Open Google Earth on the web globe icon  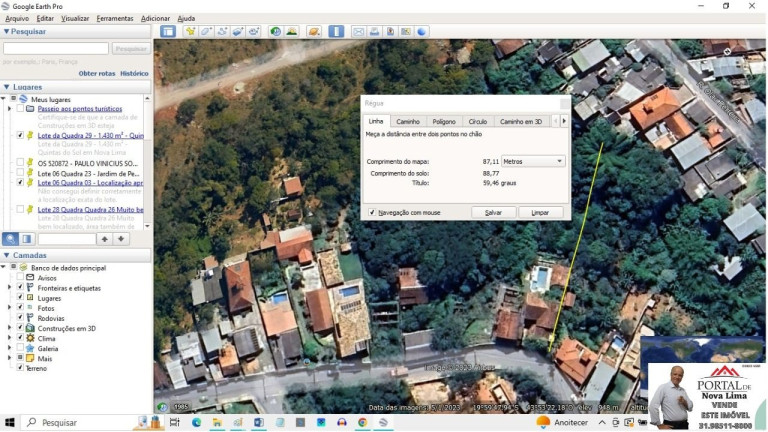pos(421,31)
